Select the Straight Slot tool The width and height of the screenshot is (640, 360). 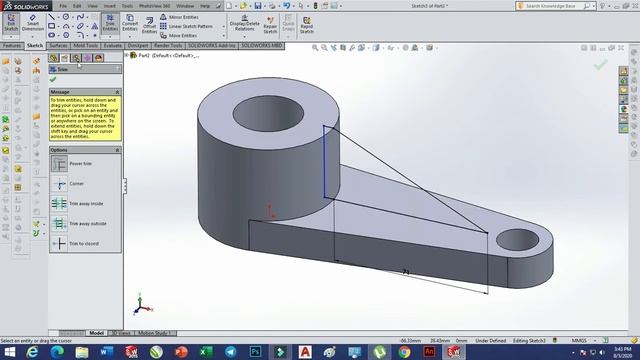click(x=52, y=36)
